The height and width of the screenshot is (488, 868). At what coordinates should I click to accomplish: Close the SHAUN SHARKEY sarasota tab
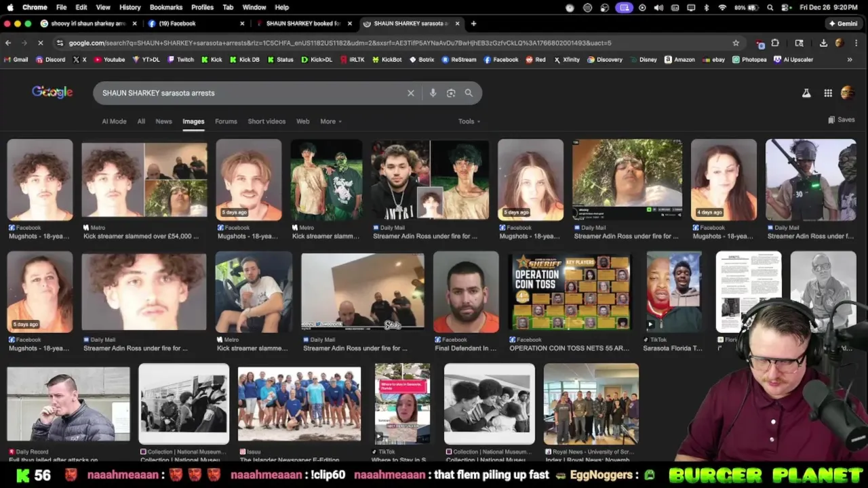coord(457,23)
